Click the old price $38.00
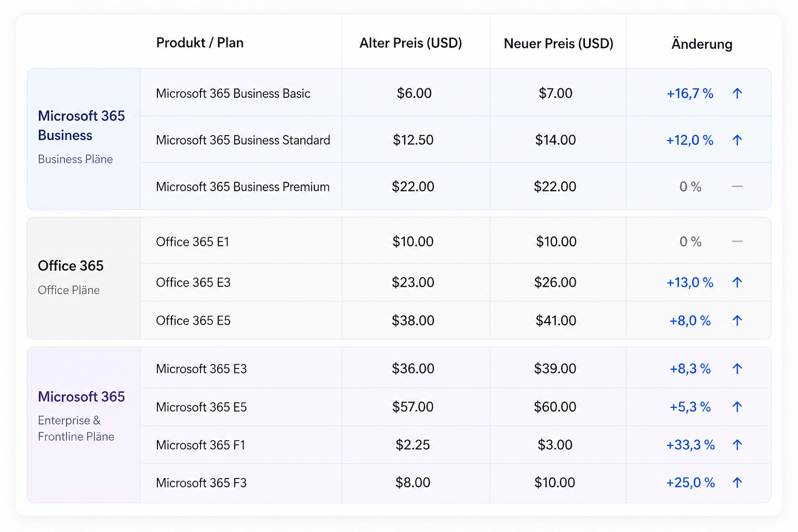This screenshot has width=798, height=532. 413,320
